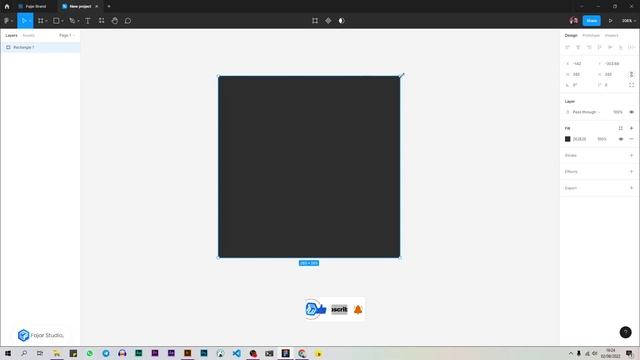The width and height of the screenshot is (640, 360).
Task: Open Fill style library icon
Action: tap(620, 128)
